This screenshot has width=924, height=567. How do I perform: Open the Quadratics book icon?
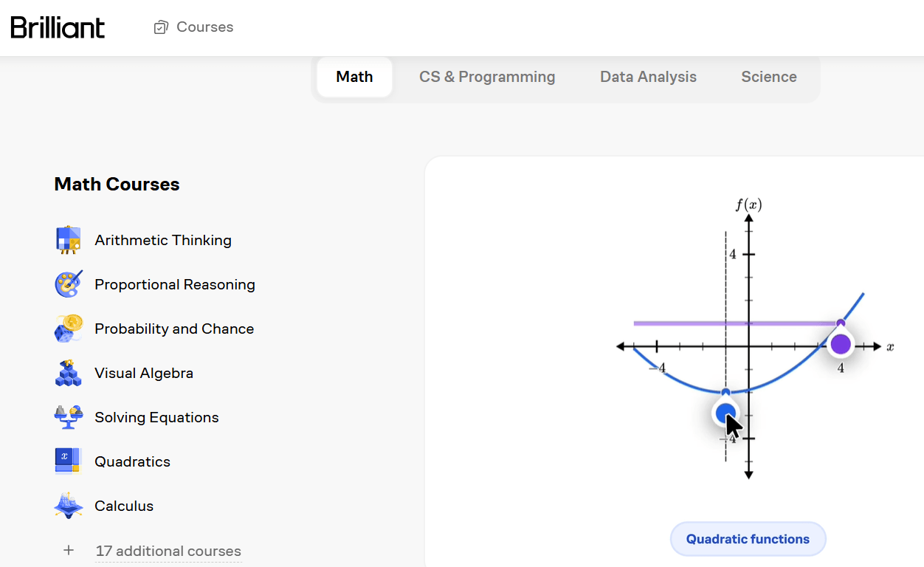tap(67, 461)
